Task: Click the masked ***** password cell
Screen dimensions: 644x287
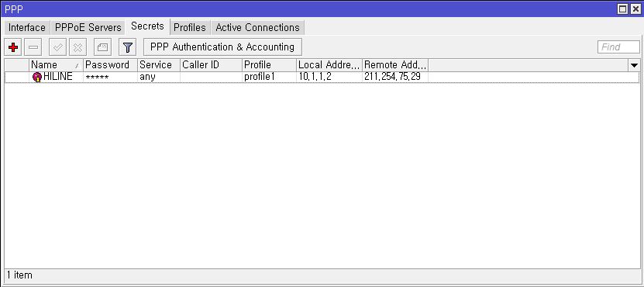Action: coord(110,78)
